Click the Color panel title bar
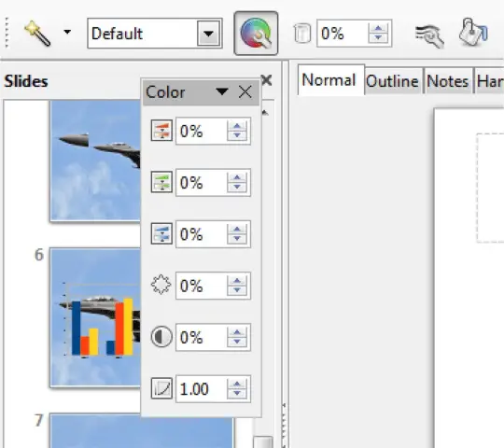This screenshot has height=448, width=504. pyautogui.click(x=201, y=91)
